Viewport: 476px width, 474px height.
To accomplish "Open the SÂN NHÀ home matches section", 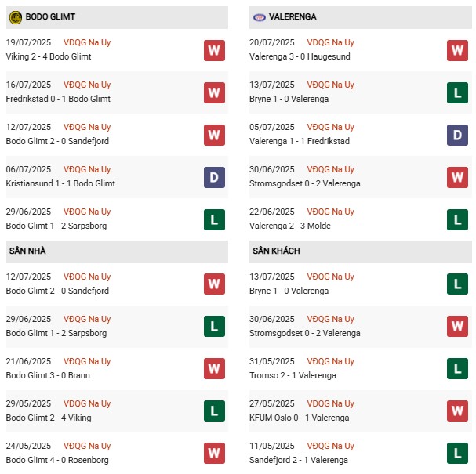I will tap(28, 251).
